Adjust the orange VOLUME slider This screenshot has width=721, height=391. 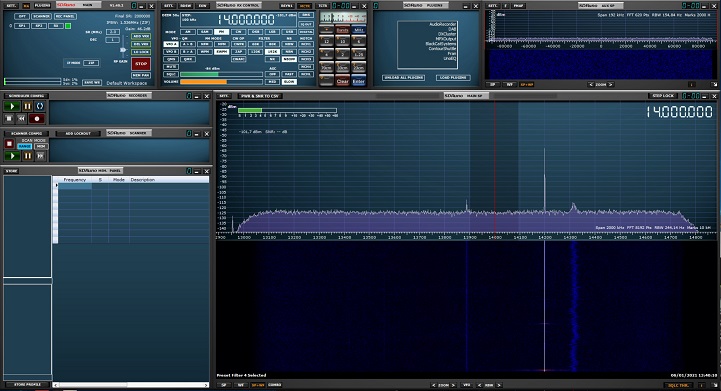point(221,82)
